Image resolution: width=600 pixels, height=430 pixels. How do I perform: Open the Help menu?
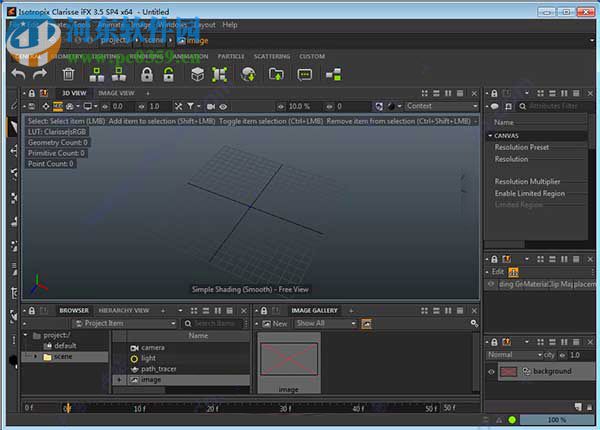coord(230,24)
